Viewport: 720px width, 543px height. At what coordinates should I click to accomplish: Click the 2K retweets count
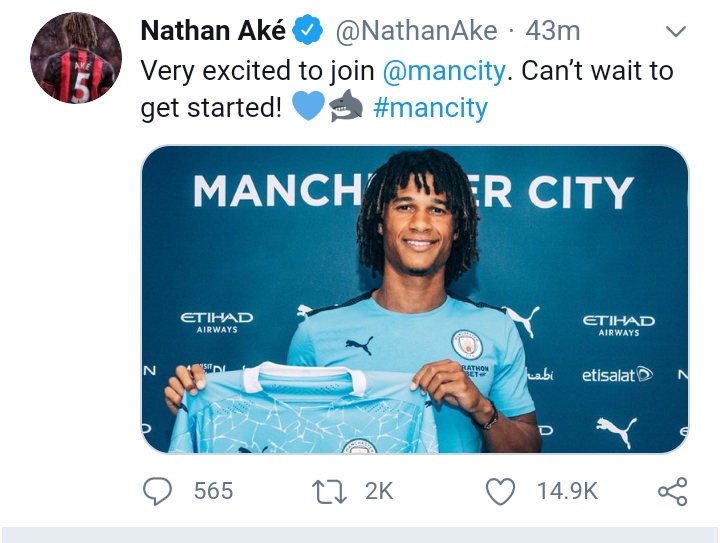point(377,491)
